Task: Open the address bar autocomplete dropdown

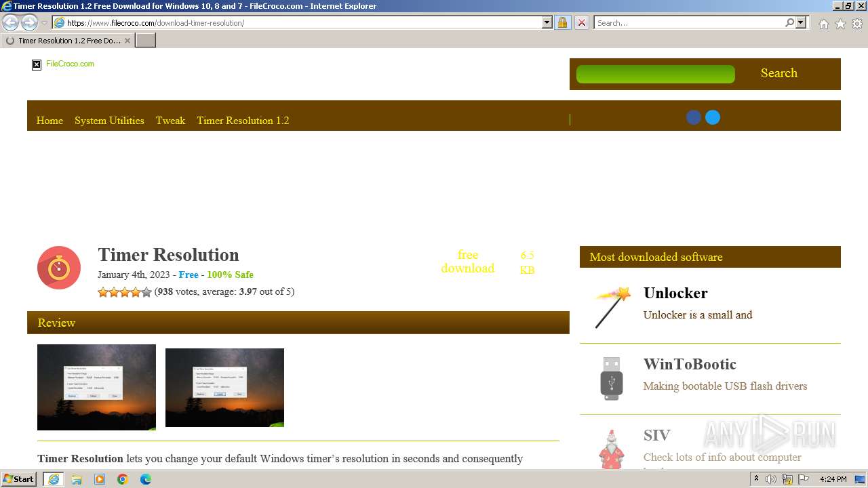Action: pyautogui.click(x=547, y=22)
